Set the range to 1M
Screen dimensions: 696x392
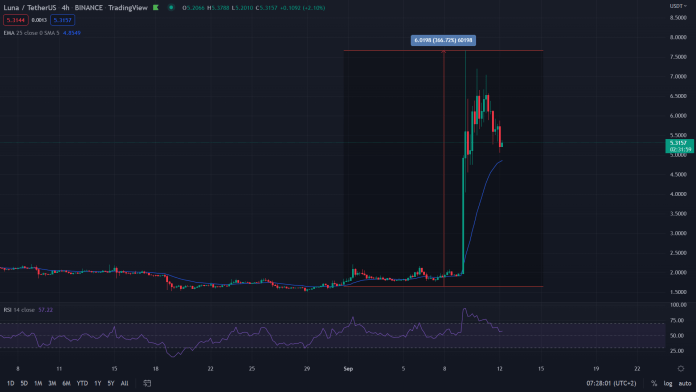38,383
